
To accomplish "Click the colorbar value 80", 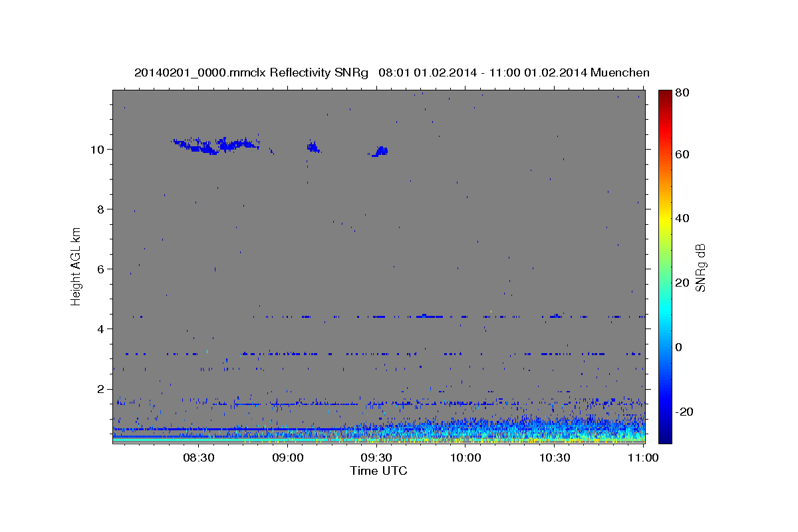I will 682,92.
